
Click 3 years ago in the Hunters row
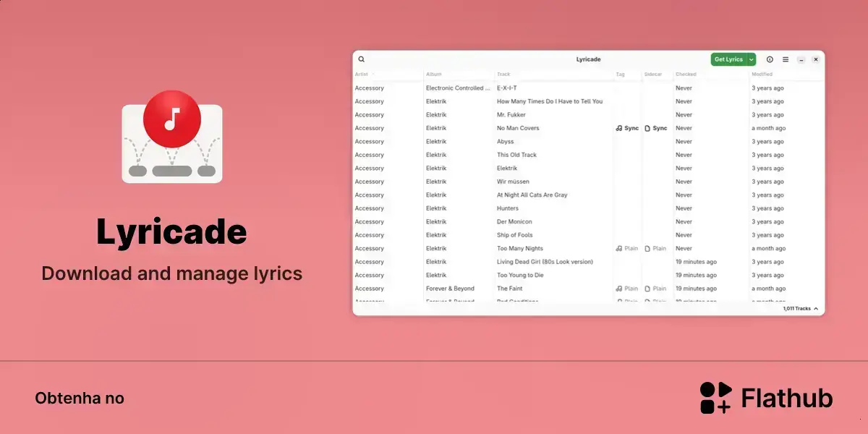point(767,208)
